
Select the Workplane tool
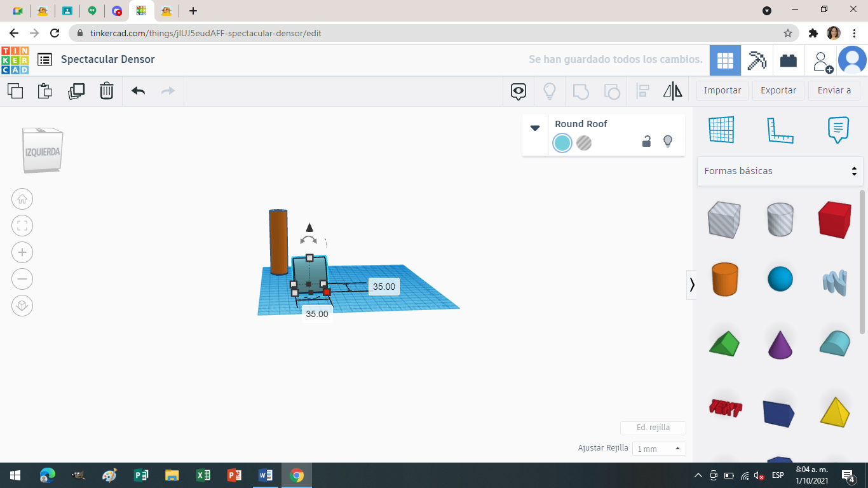pos(721,130)
